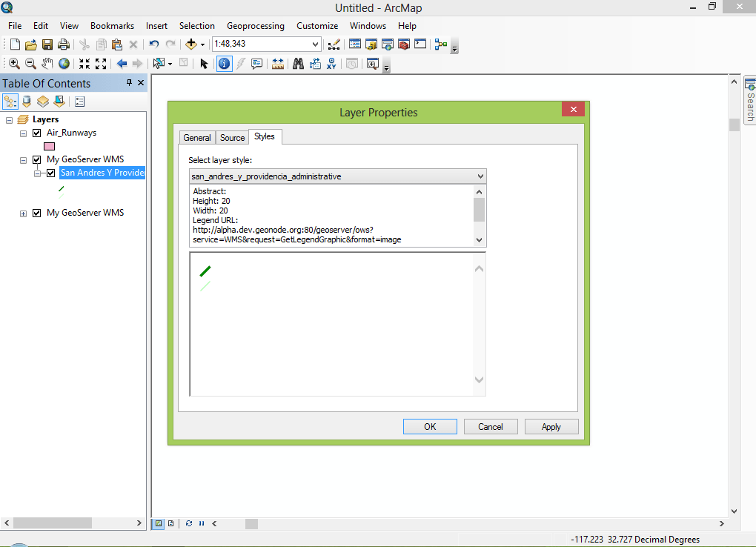This screenshot has height=547, width=756.
Task: Uncheck San Andres Y Providencia sublayer checkbox
Action: coord(50,173)
